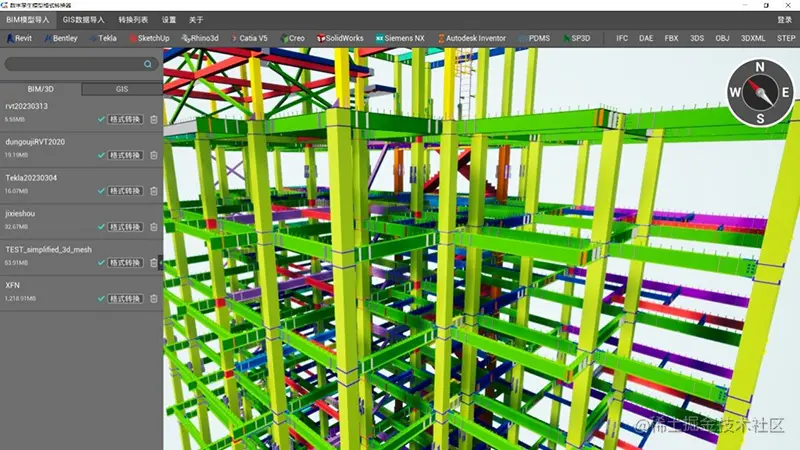Click the search magnifier icon
This screenshot has width=800, height=450.
(147, 64)
